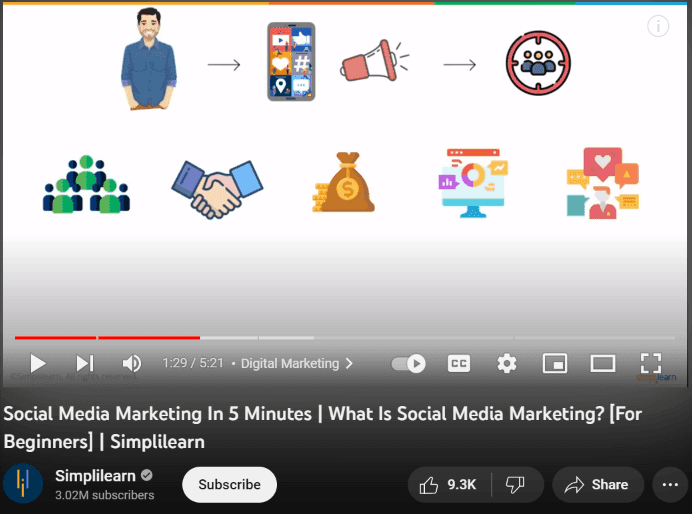Open the more actions ellipsis menu
This screenshot has height=514, width=692.
669,485
